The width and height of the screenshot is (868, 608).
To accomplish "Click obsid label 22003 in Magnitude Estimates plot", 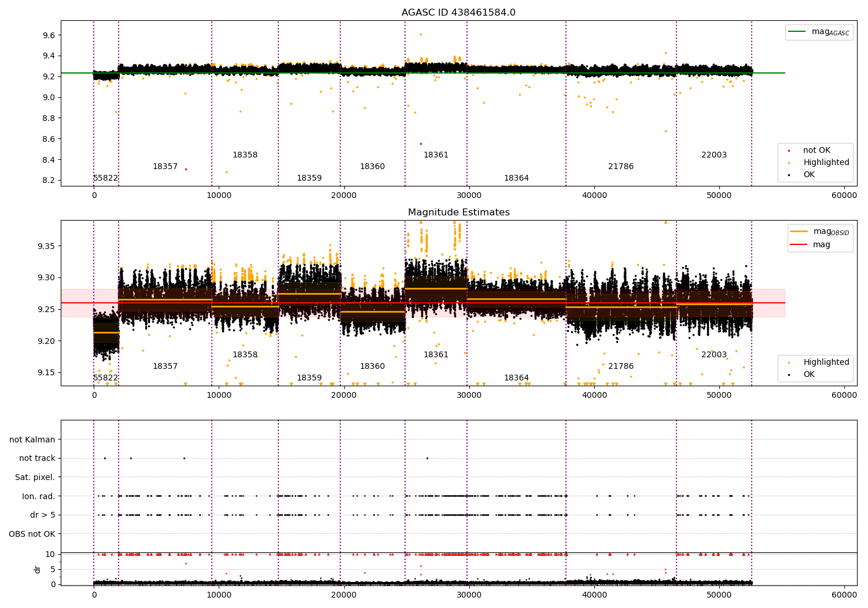I will (714, 355).
